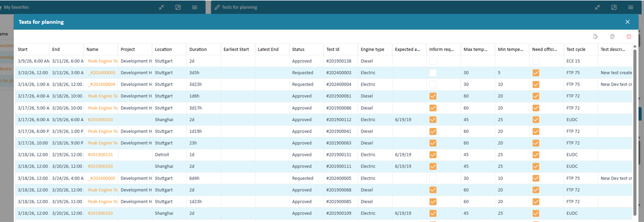Toggle Need official checkbox for #201900063
644x222 pixels.
pos(536,143)
